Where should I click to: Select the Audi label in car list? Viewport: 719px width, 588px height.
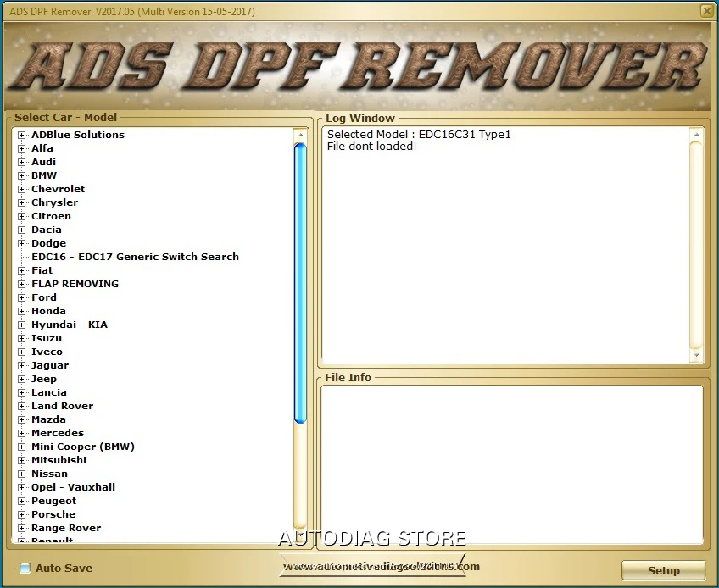pos(43,162)
